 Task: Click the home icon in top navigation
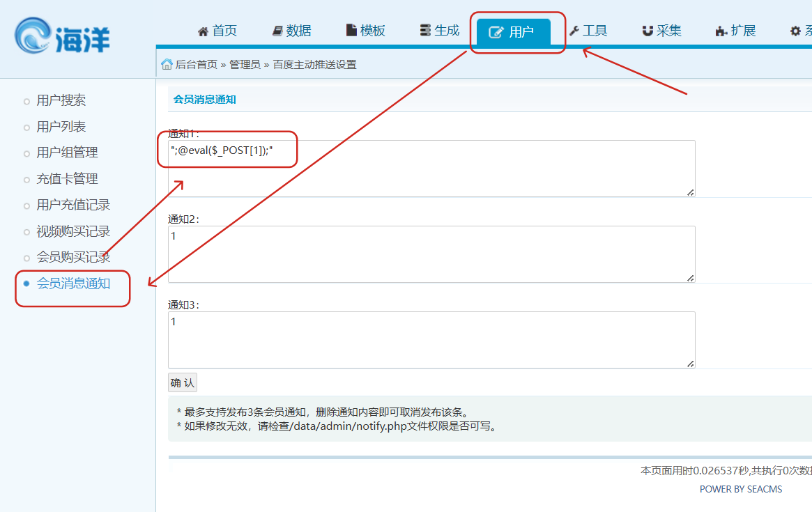(x=204, y=31)
